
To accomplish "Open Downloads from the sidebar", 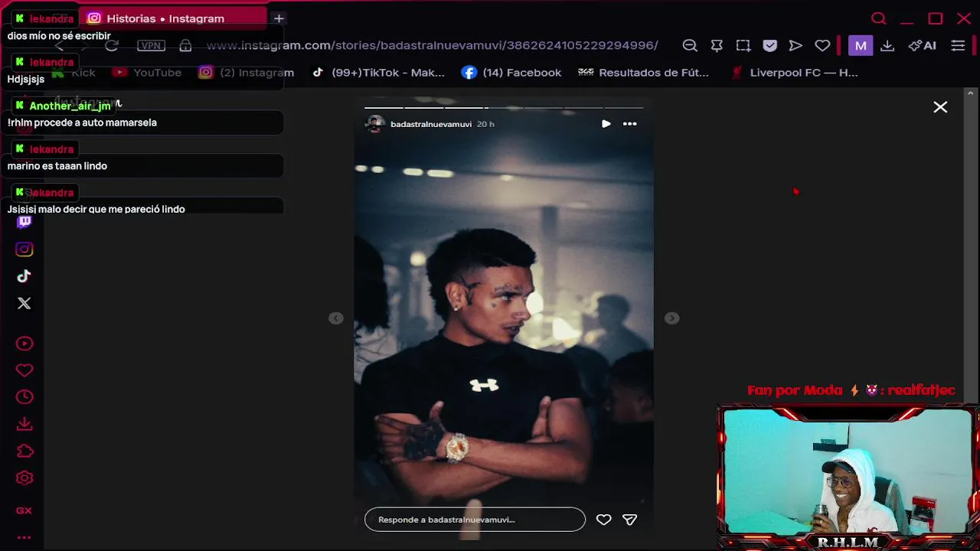I will [x=24, y=424].
